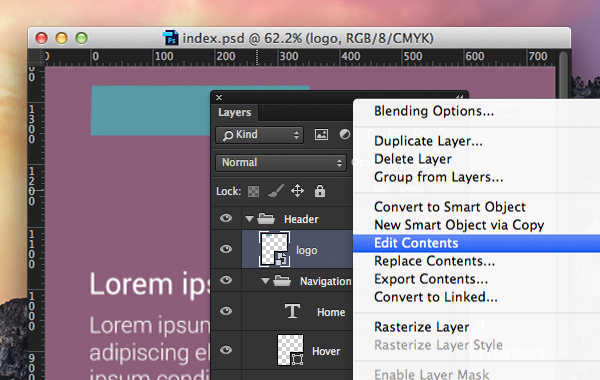Hide the Home text layer
The image size is (600, 380).
pyautogui.click(x=226, y=311)
